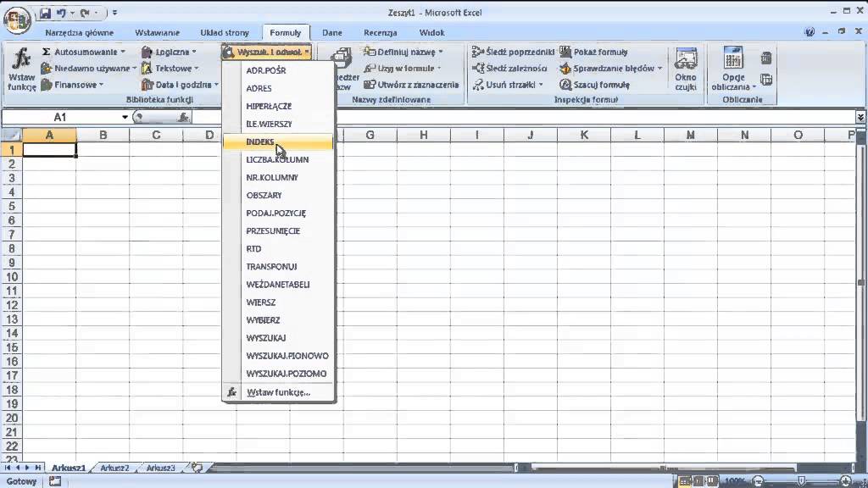Click insert new worksheet tab icon
Viewport: 868px width, 488px height.
(197, 468)
